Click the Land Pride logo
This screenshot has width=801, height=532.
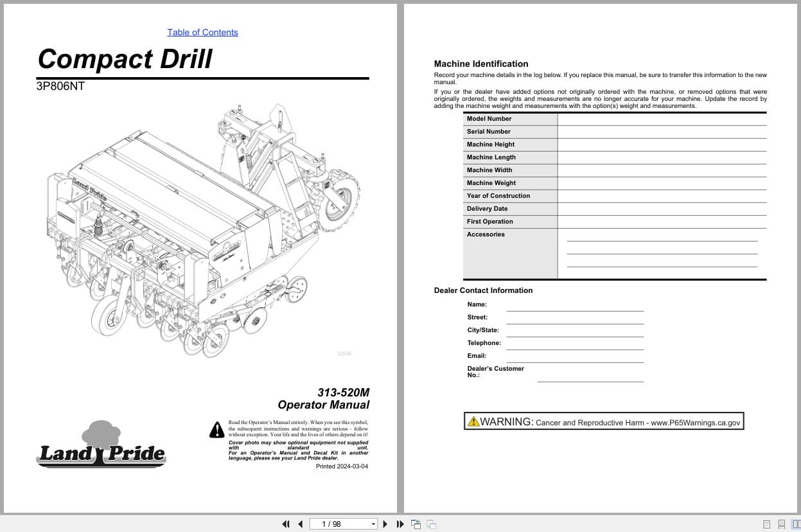(101, 445)
